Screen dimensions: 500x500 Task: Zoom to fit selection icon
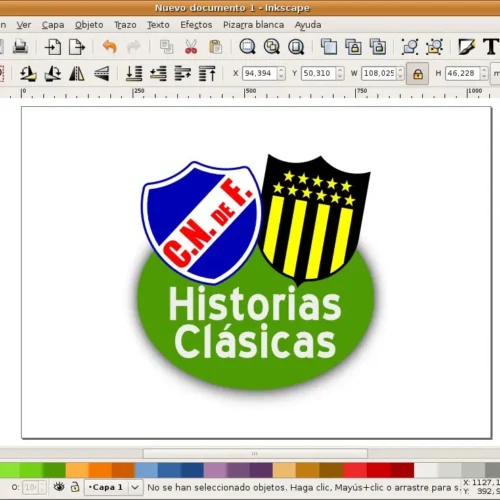click(x=247, y=47)
